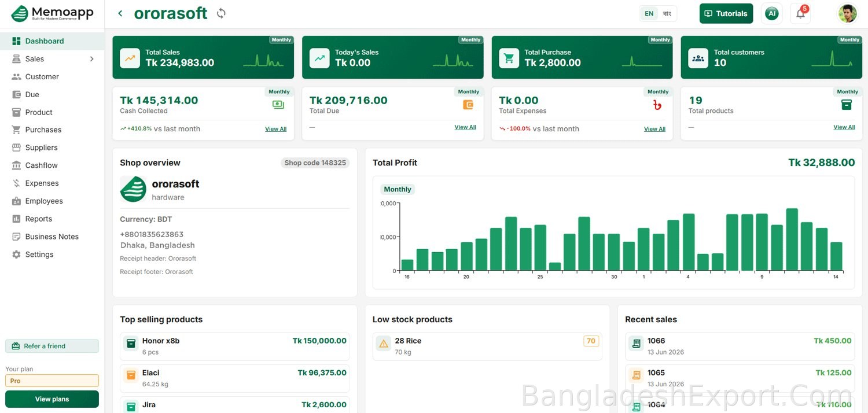Open the Monthly filter on Cash Collected card
Viewport: 868px width, 413px height.
click(x=279, y=92)
